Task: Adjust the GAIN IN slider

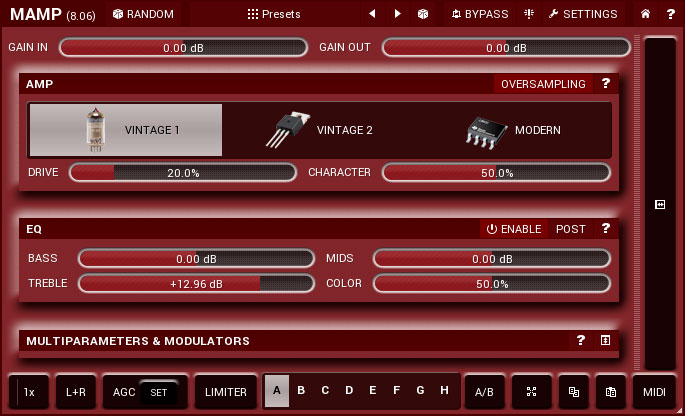Action: pos(183,48)
